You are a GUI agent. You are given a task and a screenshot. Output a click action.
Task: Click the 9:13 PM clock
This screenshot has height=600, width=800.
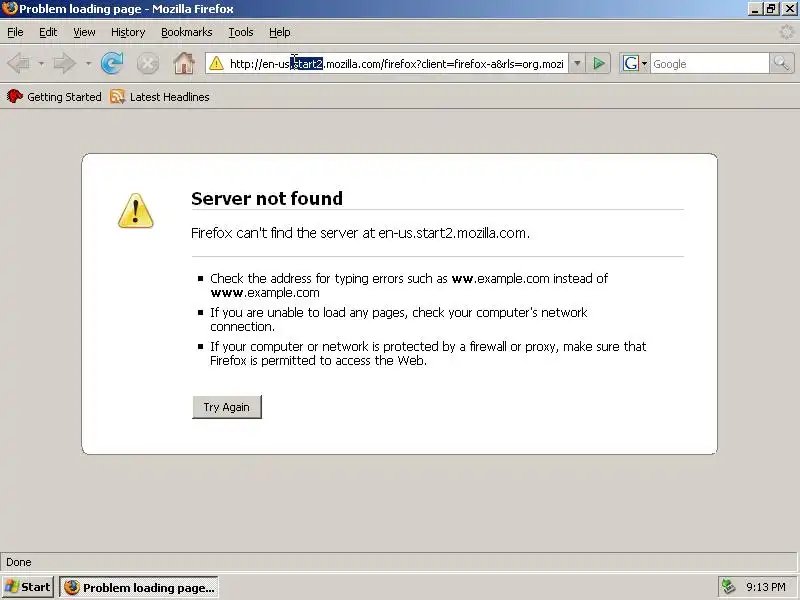[x=765, y=587]
